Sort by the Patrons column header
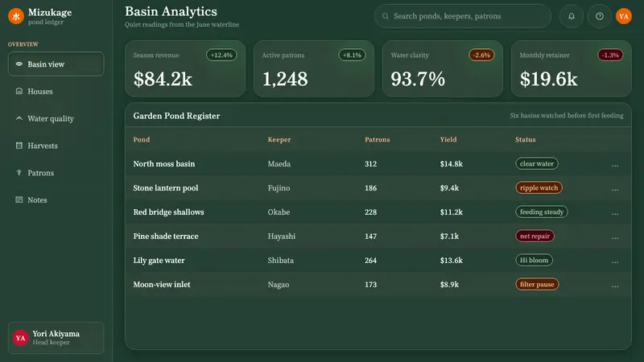Screen dimensions: 644x362 377,139
